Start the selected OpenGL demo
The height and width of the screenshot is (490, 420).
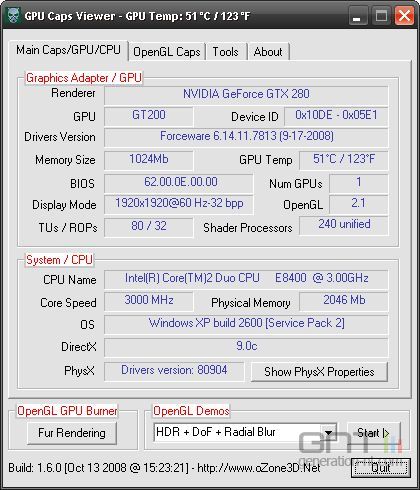(x=373, y=433)
